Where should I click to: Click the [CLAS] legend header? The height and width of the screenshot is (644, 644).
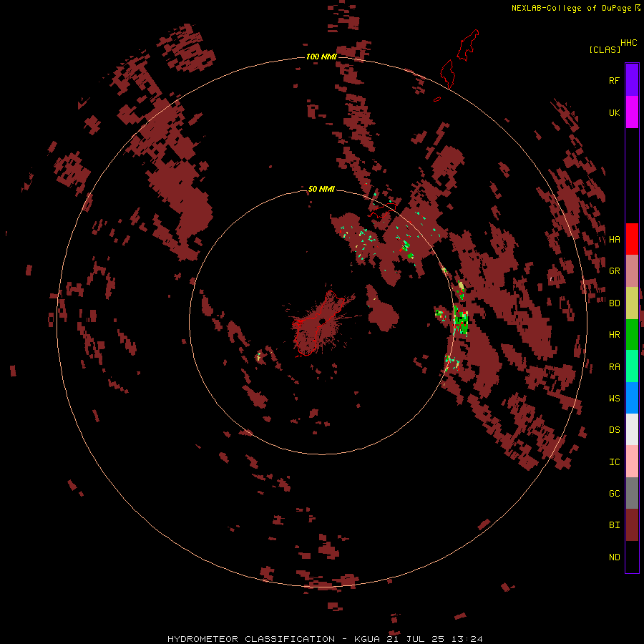coord(605,49)
